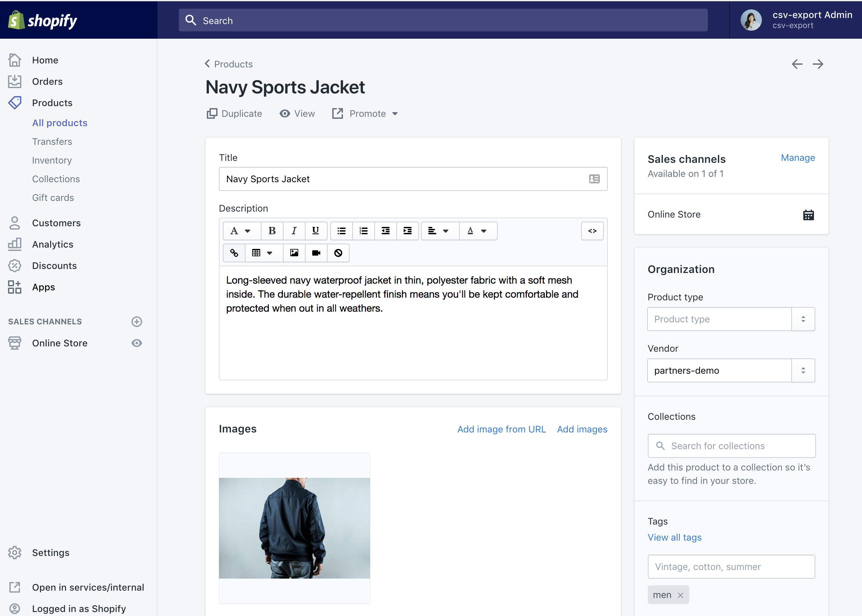This screenshot has height=616, width=862.
Task: Click Add image from URL
Action: pyautogui.click(x=501, y=429)
